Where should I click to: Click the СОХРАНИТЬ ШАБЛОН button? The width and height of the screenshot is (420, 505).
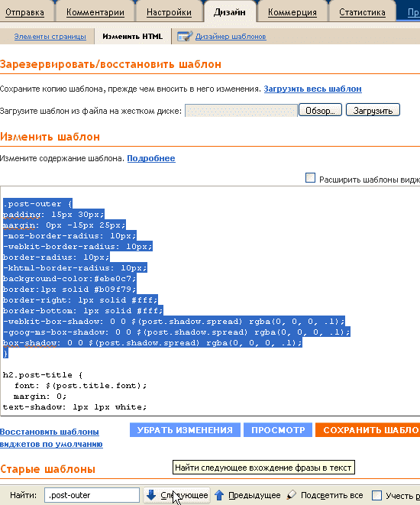point(367,430)
